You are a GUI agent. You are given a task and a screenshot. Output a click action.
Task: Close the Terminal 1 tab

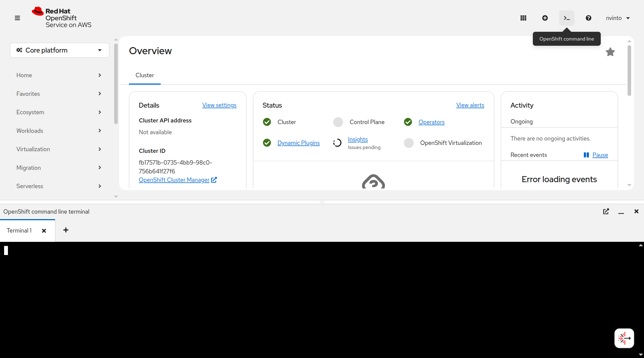coord(44,231)
